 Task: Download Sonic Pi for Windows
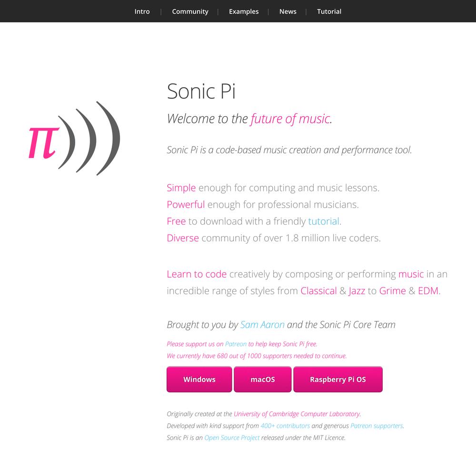[x=199, y=379]
